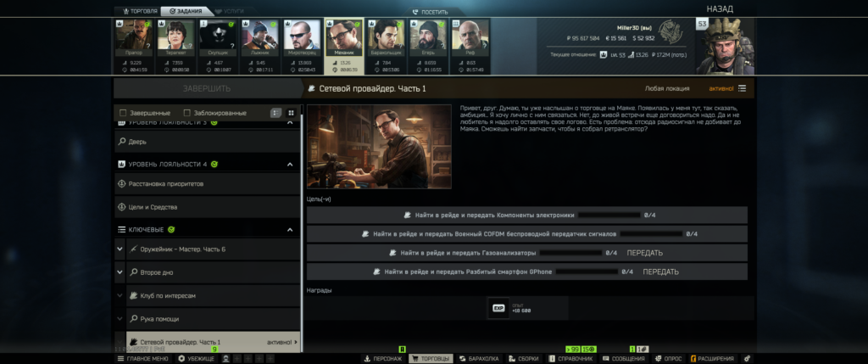Click Военный COFDM передатчик progress bar
Screen dimensions: 868x364
651,234
